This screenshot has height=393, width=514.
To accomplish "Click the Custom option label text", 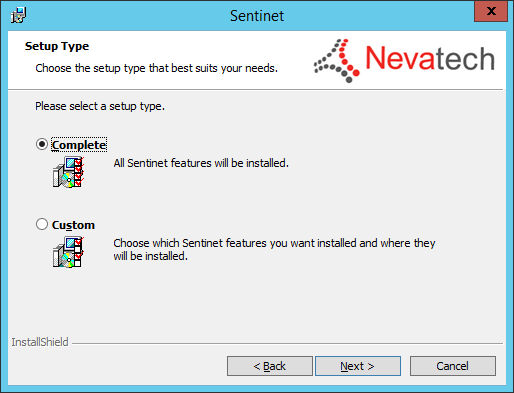I will pos(73,225).
